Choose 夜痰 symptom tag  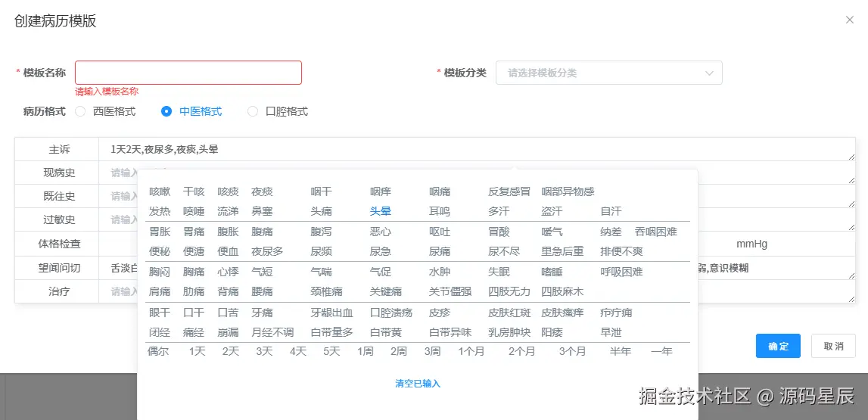(262, 191)
